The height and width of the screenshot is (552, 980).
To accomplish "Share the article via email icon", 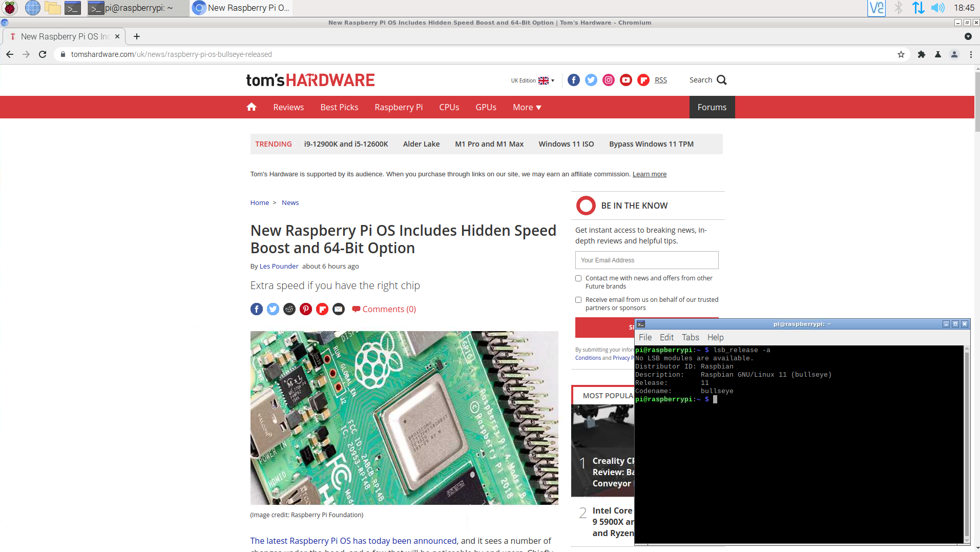I will click(338, 309).
